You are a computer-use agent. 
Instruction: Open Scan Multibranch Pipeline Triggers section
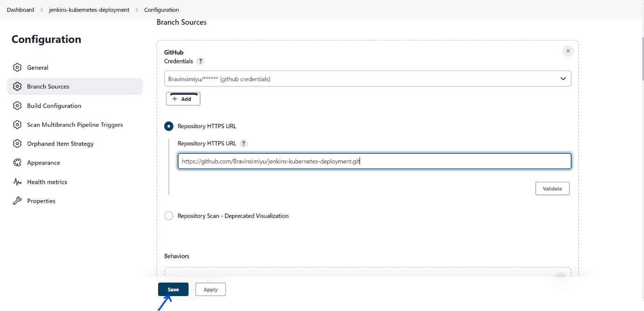coord(75,125)
